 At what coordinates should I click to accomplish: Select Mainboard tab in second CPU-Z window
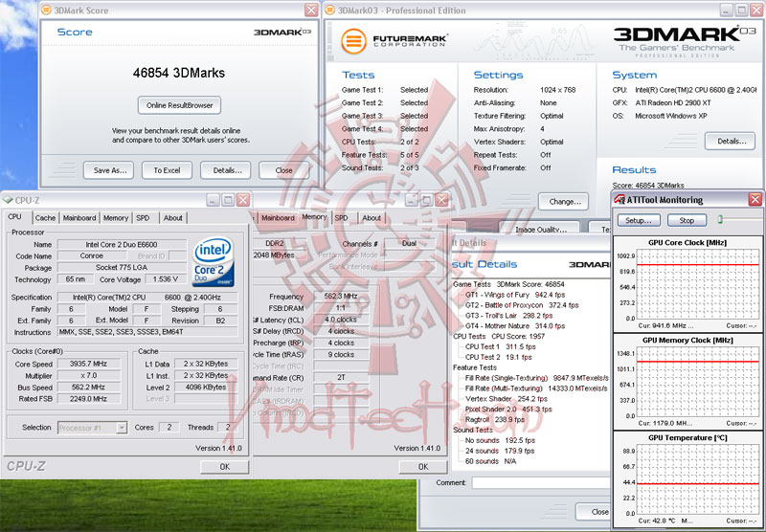point(278,218)
